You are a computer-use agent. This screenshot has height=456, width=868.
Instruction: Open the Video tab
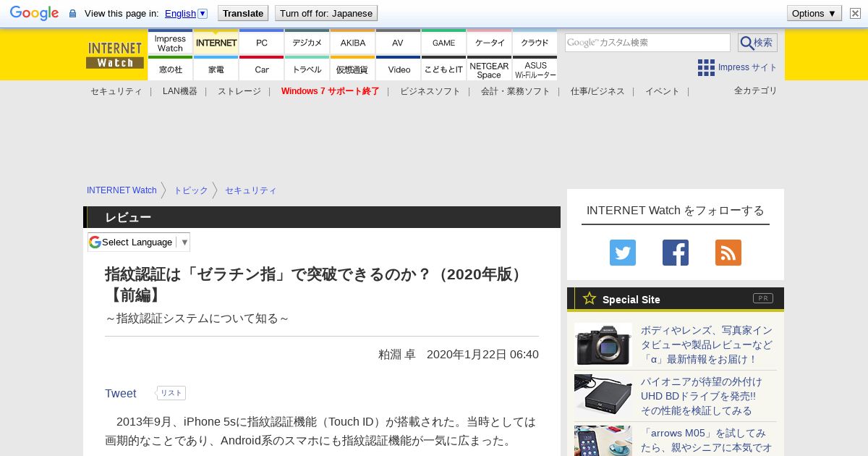(398, 69)
